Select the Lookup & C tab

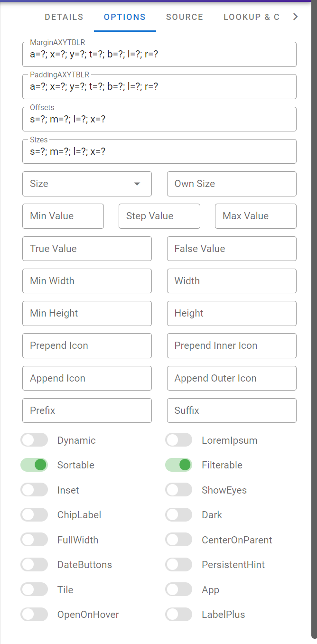(251, 17)
